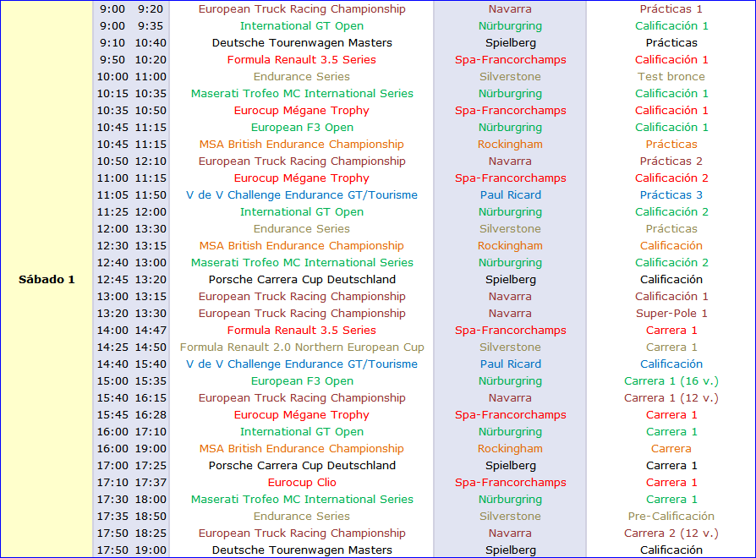Select 'Rockingham' in 12:30 row
Screen dimensions: 756x558
coord(510,246)
